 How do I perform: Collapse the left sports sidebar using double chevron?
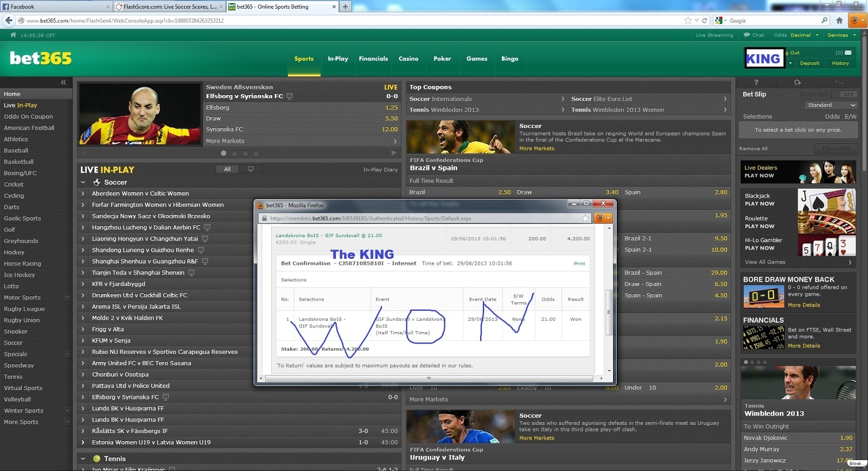[63, 82]
